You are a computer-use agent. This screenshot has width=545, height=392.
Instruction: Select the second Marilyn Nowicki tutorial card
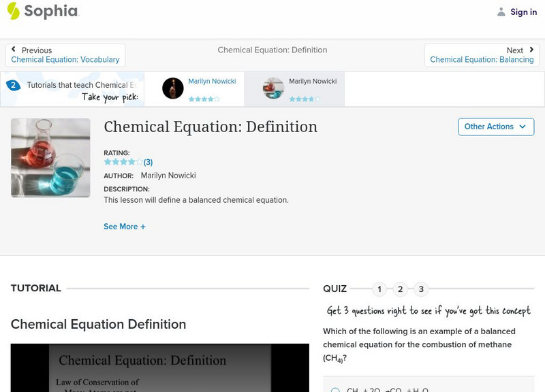(298, 88)
